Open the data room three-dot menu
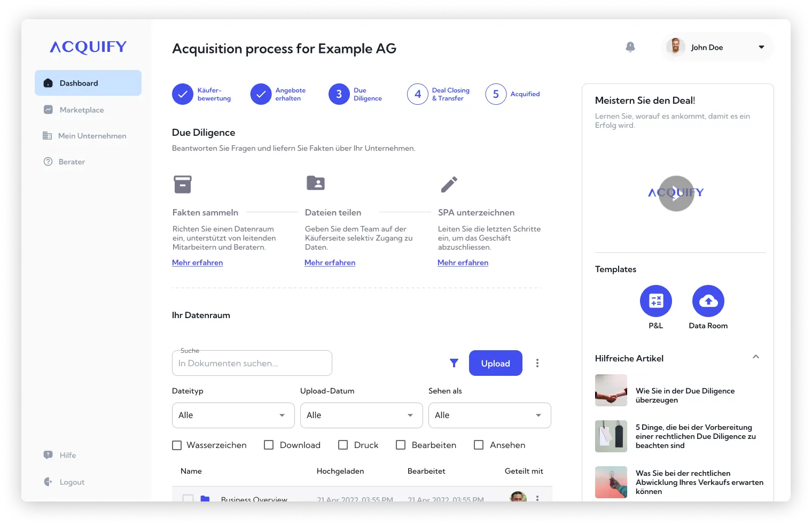This screenshot has width=812, height=525. click(537, 363)
